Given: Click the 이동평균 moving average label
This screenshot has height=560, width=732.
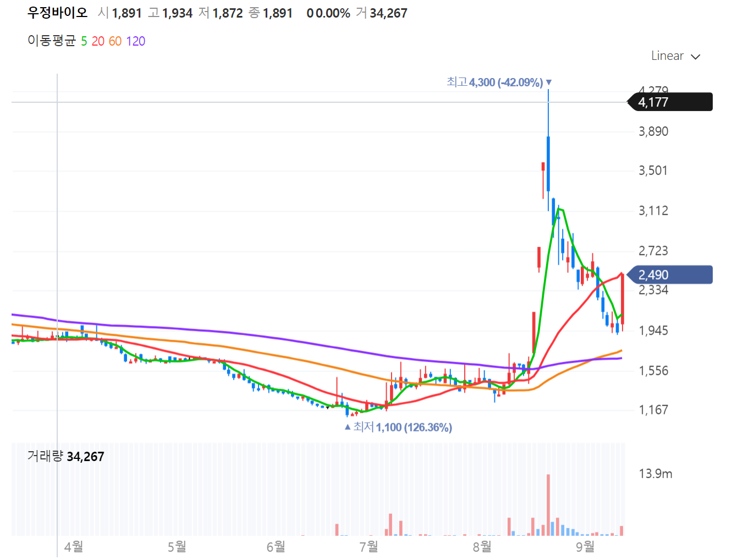Looking at the screenshot, I should coord(52,41).
